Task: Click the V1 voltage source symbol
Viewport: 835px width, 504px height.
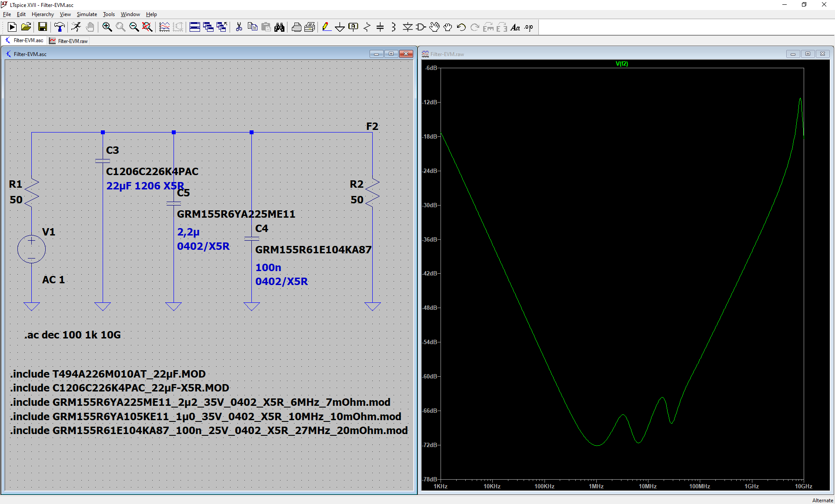Action: pos(31,249)
